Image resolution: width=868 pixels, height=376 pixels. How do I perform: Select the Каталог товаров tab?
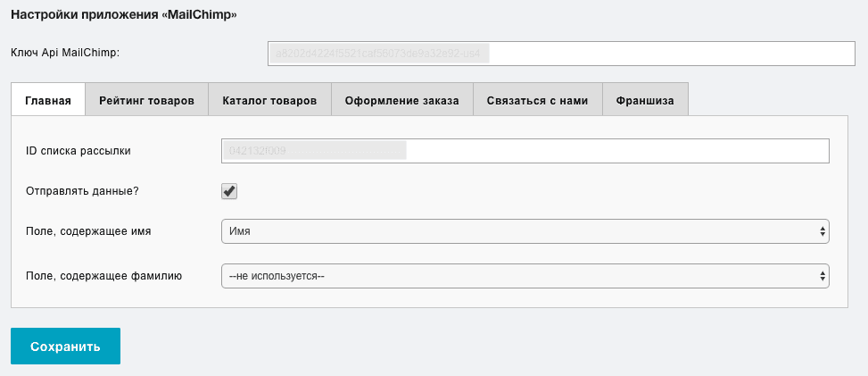coord(269,101)
